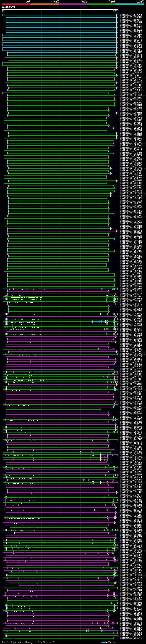Open hit UniRef100_A7NY42
The height and width of the screenshot is (644, 146).
click(x=131, y=75)
